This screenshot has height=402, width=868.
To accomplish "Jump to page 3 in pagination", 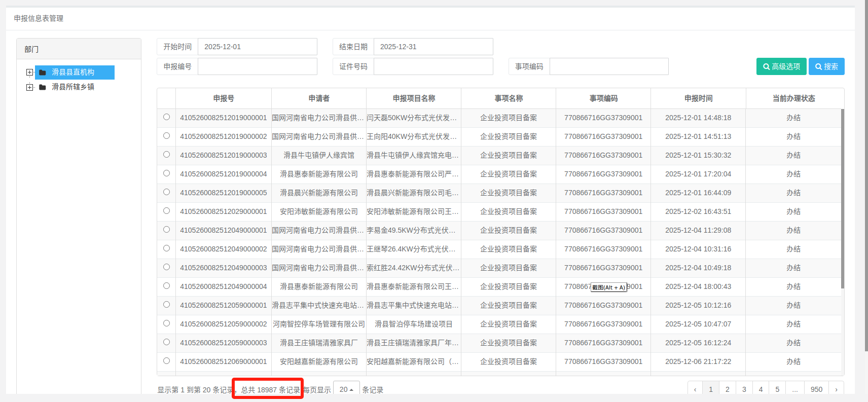I will click(744, 389).
